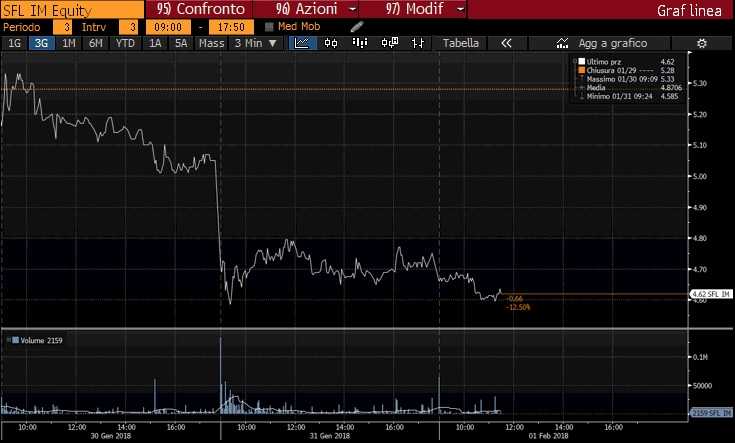Viewport: 735px width, 443px height.
Task: Select the 3G period tab
Action: 41,43
